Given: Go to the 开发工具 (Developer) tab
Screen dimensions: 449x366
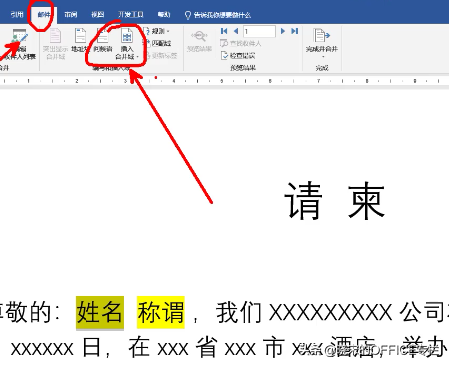Looking at the screenshot, I should (x=131, y=14).
